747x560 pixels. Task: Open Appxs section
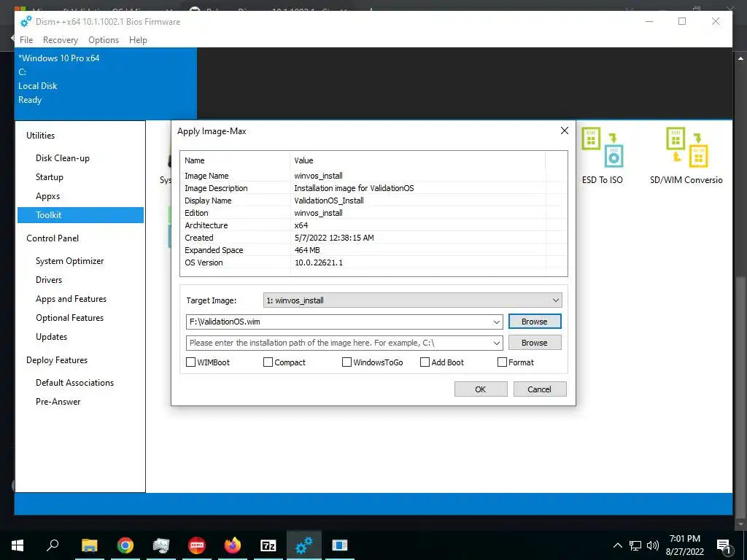47,196
